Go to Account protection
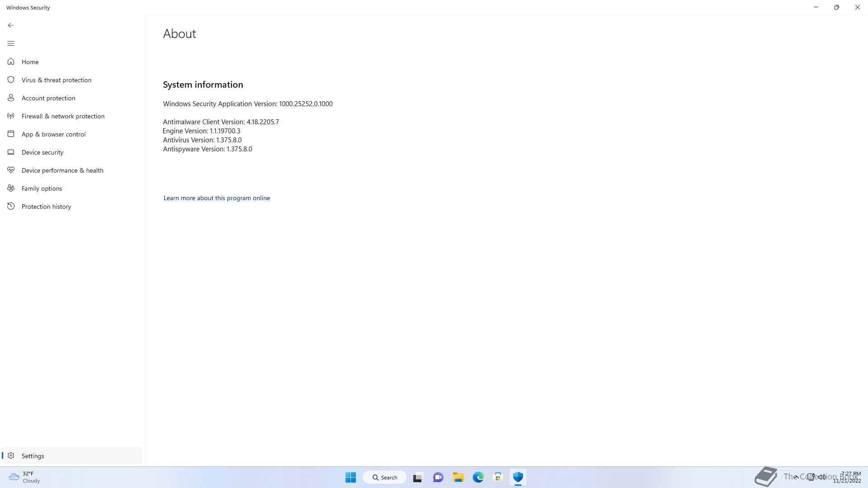 click(x=72, y=98)
